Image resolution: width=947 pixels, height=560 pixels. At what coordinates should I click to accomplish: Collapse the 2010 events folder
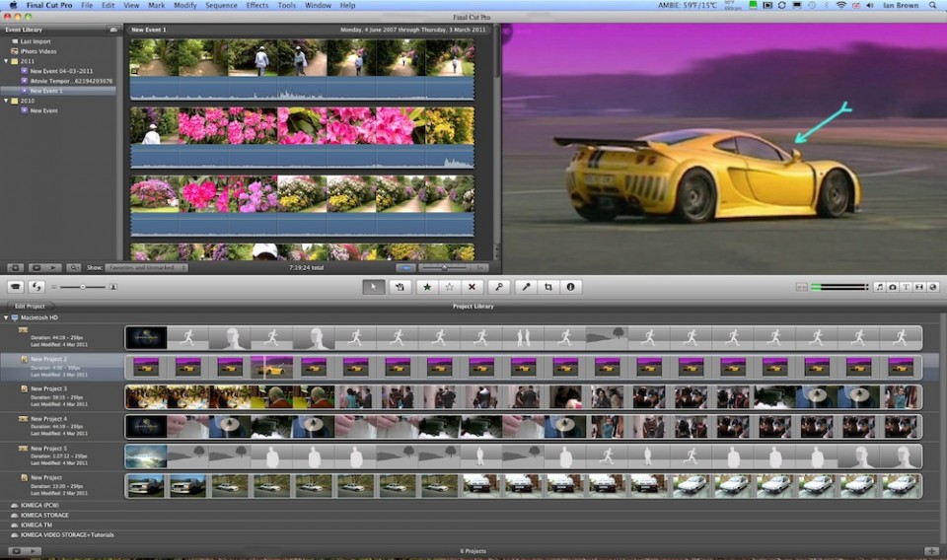[x=8, y=101]
